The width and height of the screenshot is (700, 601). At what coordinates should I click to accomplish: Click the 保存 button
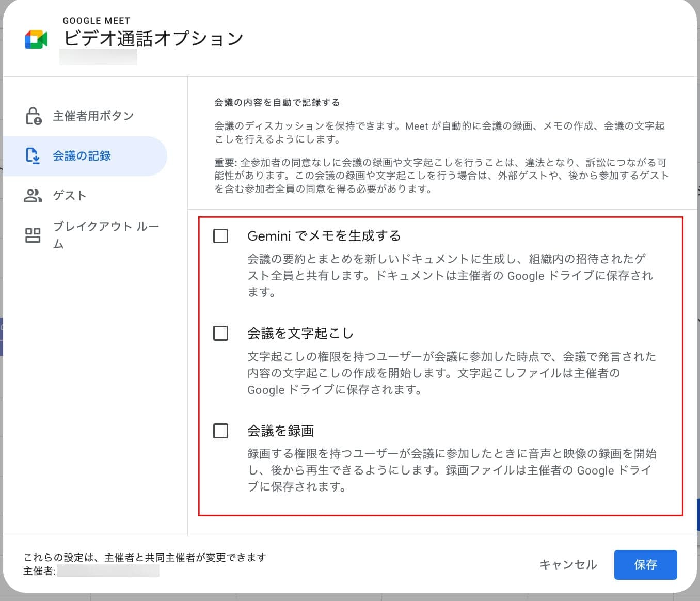pyautogui.click(x=645, y=565)
